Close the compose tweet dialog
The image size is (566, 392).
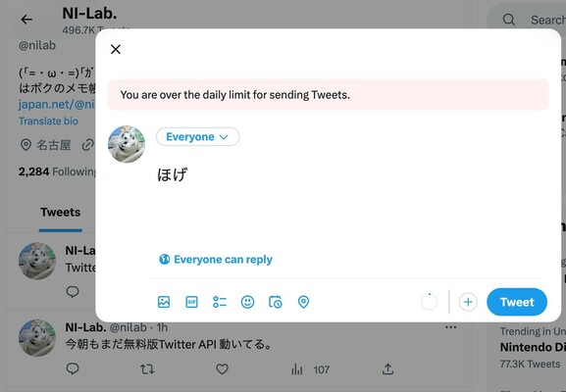tap(116, 49)
